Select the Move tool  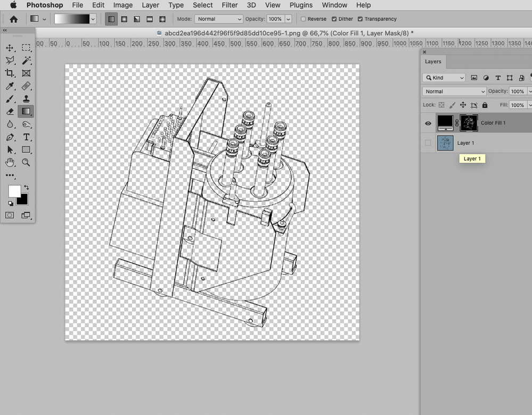click(10, 48)
